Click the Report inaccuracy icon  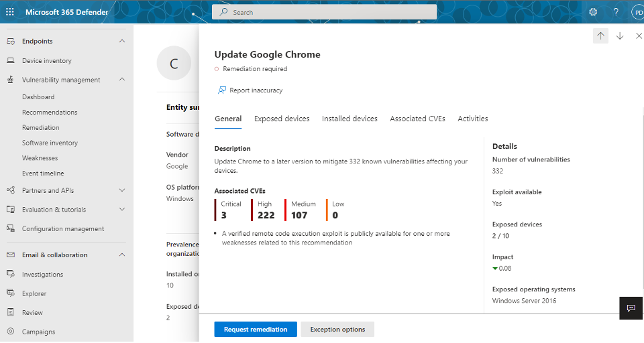click(222, 90)
